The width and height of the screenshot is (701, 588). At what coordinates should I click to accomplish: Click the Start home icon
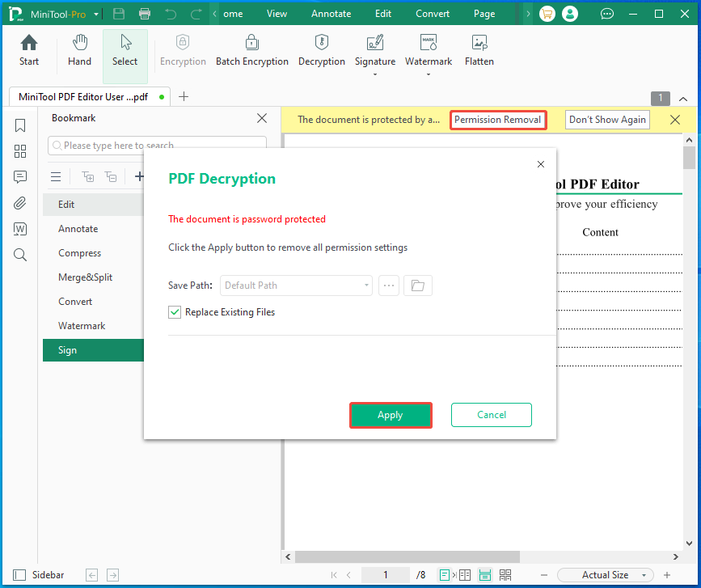pyautogui.click(x=28, y=50)
